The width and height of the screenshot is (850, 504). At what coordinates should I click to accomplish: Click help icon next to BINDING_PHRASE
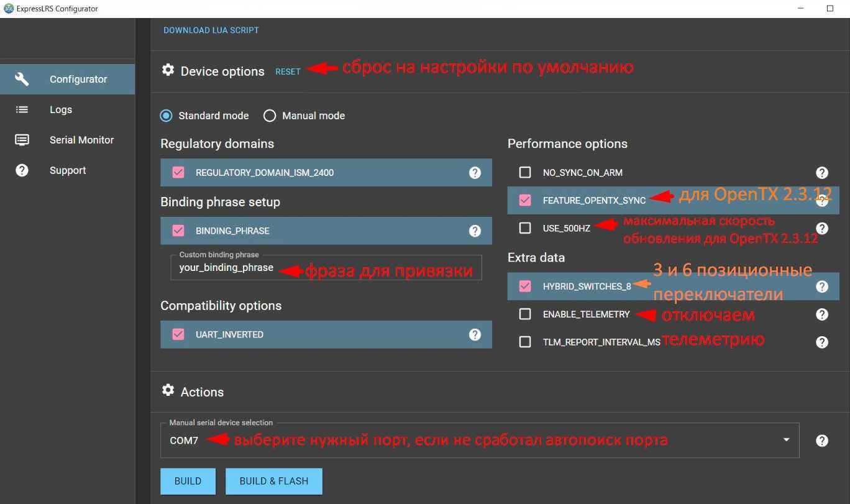pyautogui.click(x=475, y=231)
